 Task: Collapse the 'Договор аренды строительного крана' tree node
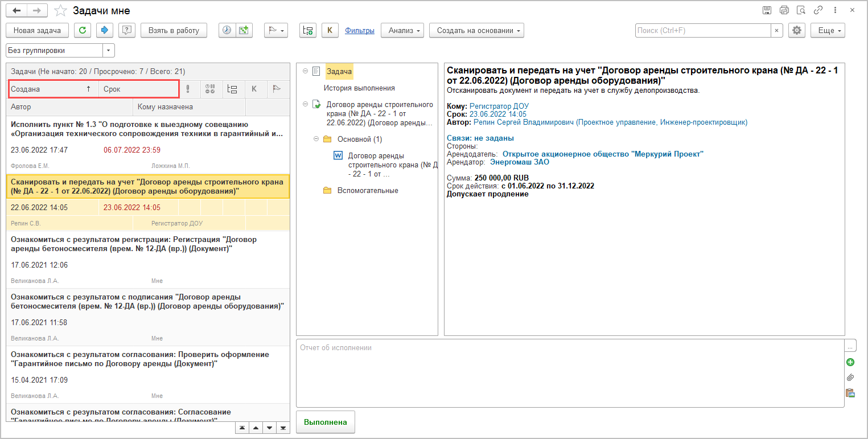tap(305, 104)
